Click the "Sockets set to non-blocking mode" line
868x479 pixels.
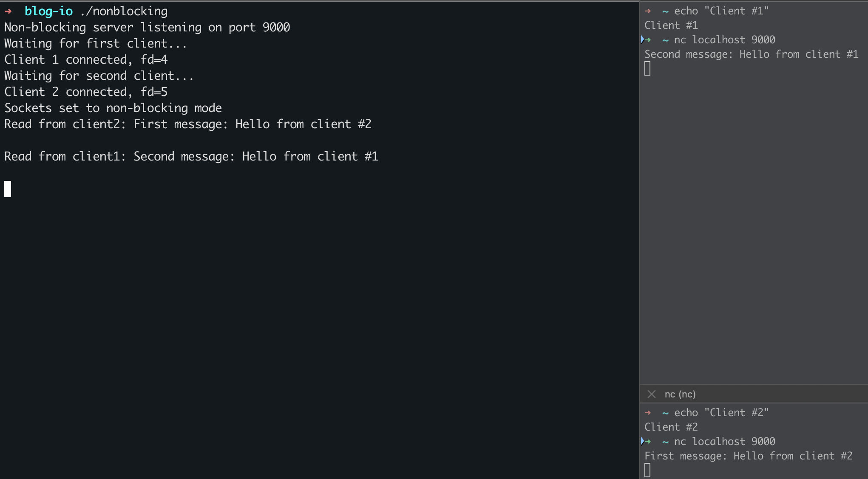tap(113, 108)
